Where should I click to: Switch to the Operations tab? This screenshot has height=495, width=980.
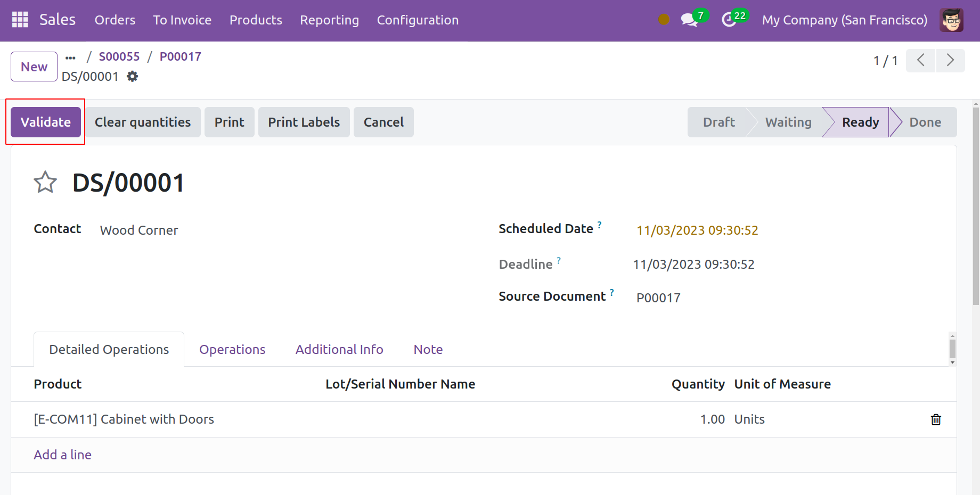pyautogui.click(x=232, y=349)
